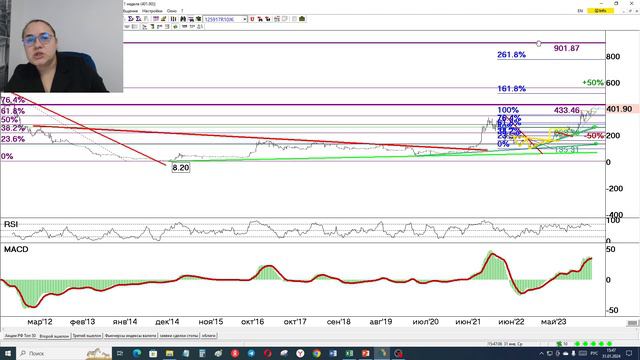The height and width of the screenshot is (360, 640).
Task: Click the current price tag 401.90
Action: coord(619,109)
